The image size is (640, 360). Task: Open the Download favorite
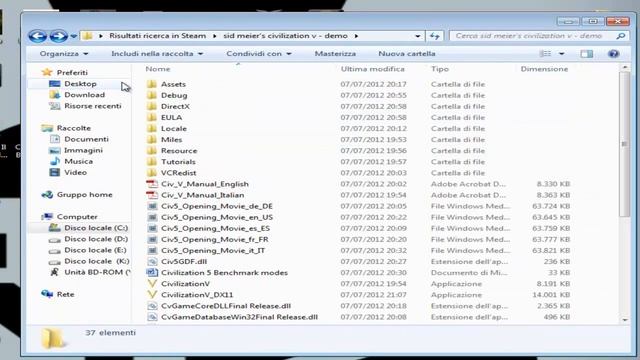point(84,95)
